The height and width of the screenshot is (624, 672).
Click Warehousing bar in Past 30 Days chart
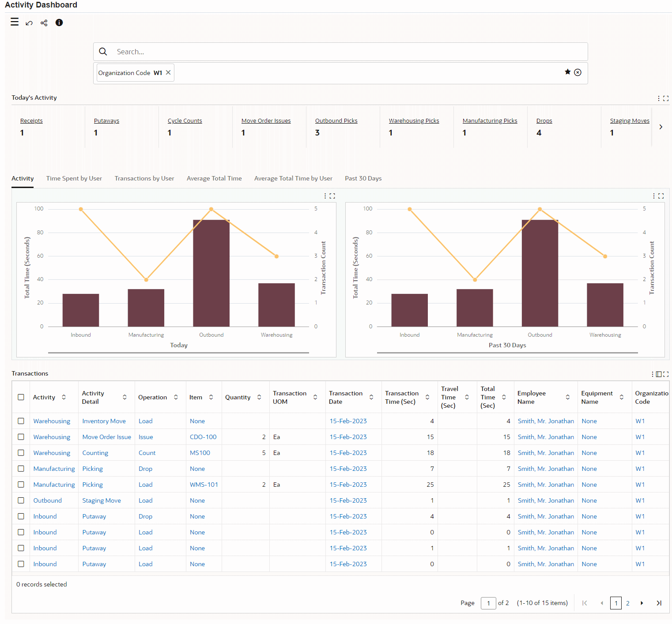(x=605, y=305)
